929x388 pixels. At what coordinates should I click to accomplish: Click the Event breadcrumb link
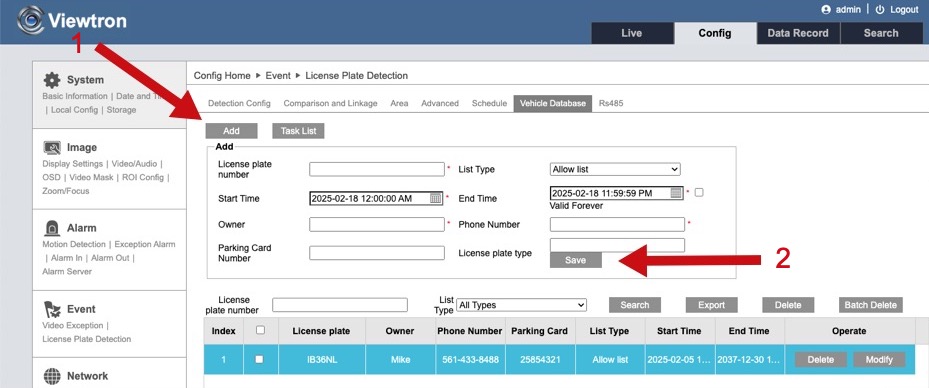coord(278,76)
